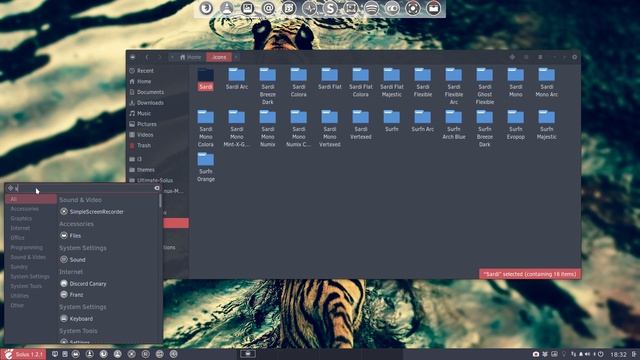Open the Solus 1.2.1 menu button
Screen dimensions: 640x360
(x=23, y=354)
